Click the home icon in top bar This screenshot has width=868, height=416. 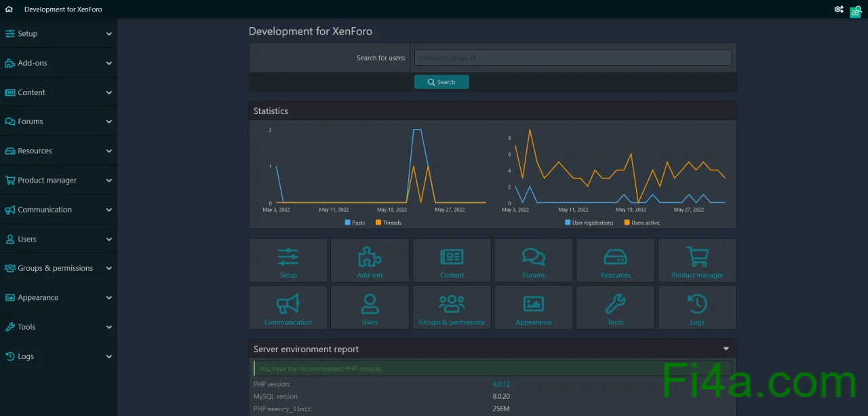click(x=9, y=10)
